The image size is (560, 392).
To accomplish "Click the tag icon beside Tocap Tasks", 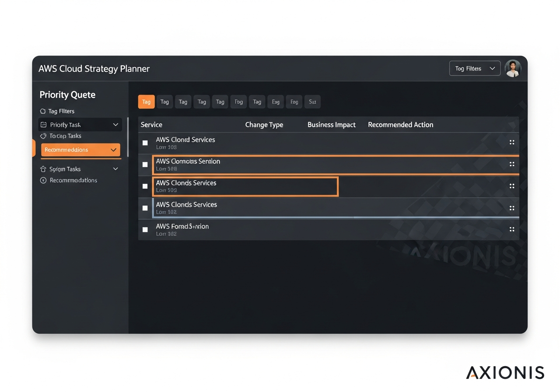I will [43, 136].
